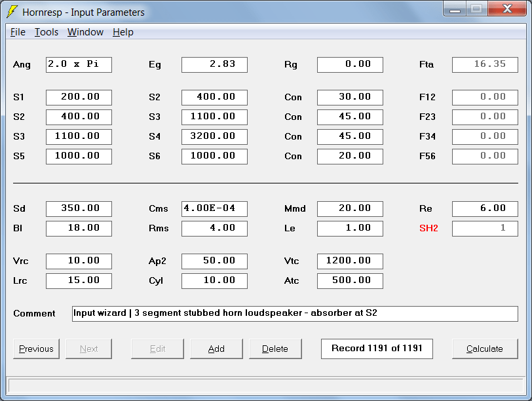This screenshot has height=401, width=532.
Task: Open the Help menu
Action: pos(123,32)
